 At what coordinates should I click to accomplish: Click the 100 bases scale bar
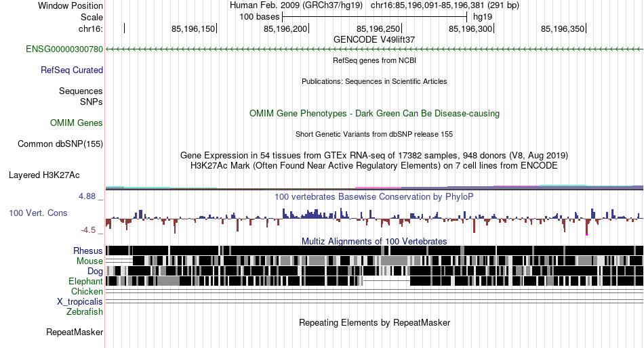click(x=375, y=17)
